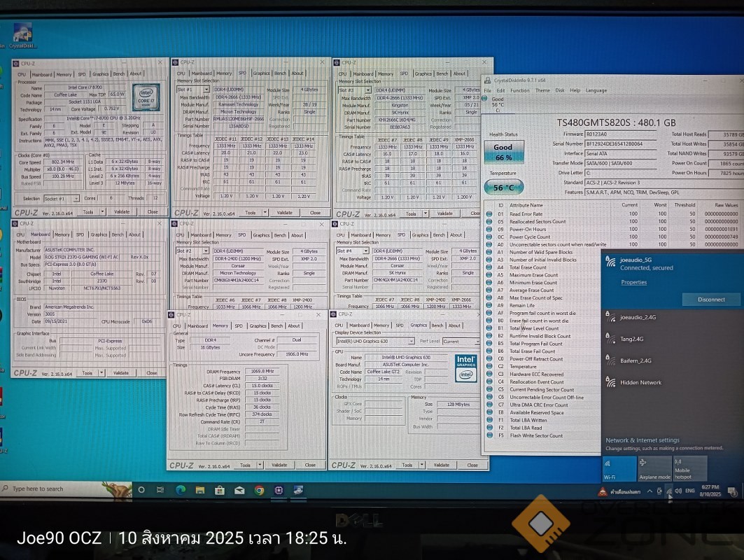The height and width of the screenshot is (560, 744).
Task: Click the Type here to search box
Action: click(x=66, y=489)
